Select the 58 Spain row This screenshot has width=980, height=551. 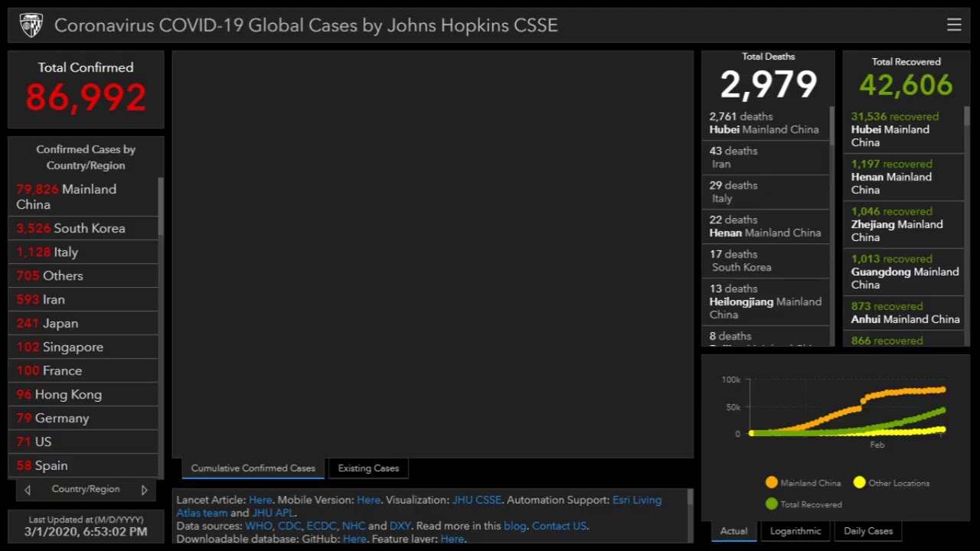83,465
